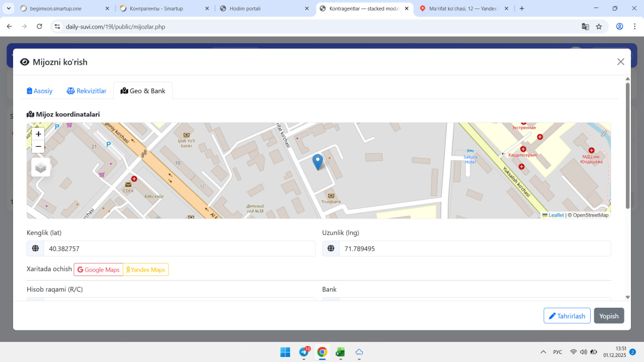Open Excel from the taskbar

click(x=340, y=352)
